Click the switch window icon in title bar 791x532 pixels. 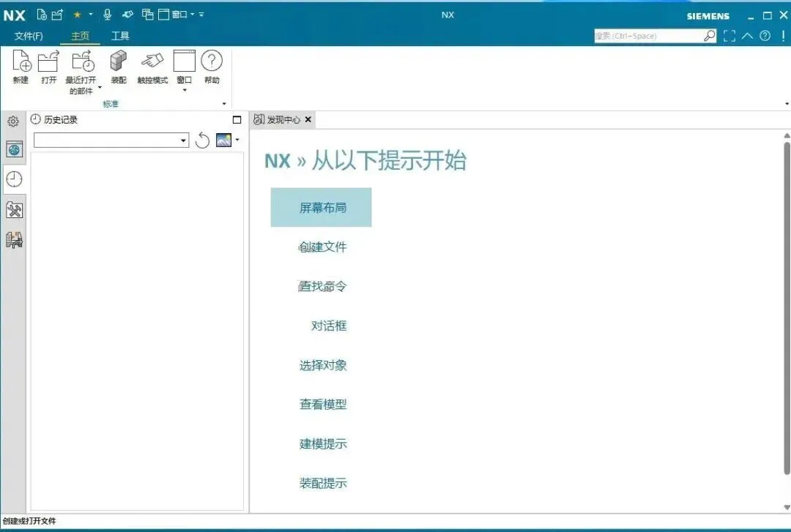pos(148,15)
